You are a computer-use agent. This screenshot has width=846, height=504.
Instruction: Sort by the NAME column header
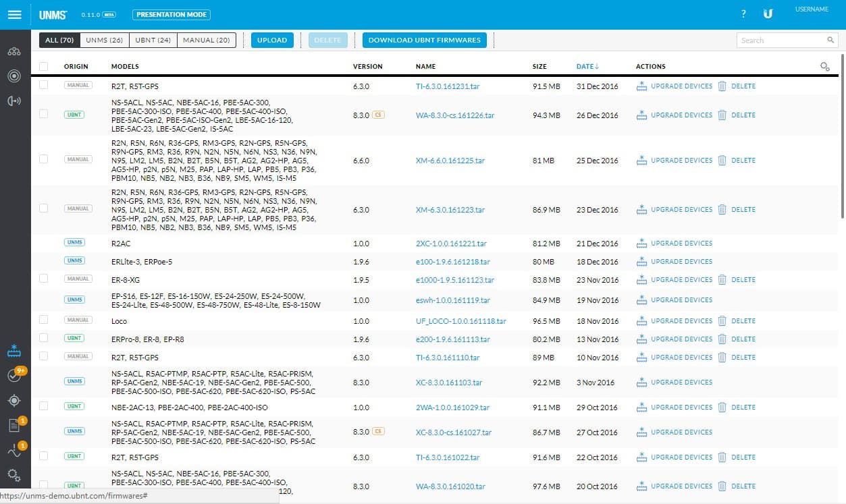tap(425, 67)
